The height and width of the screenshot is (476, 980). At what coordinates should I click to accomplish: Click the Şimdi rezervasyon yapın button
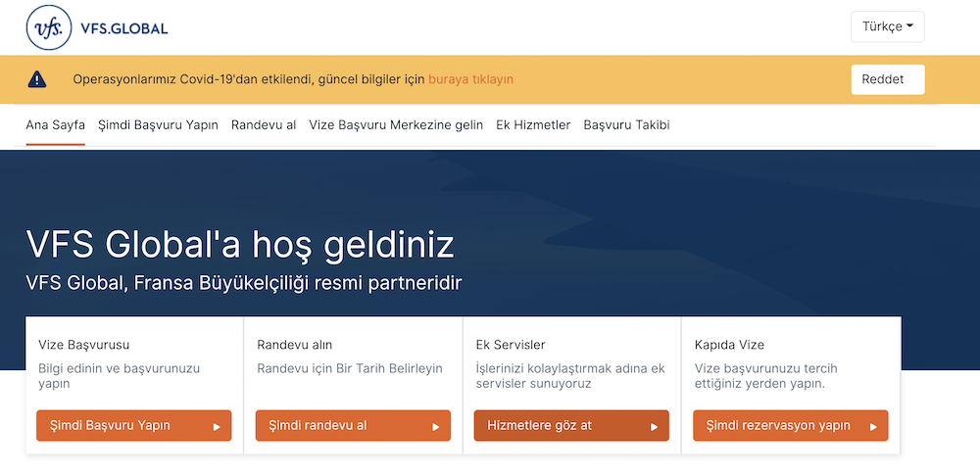(791, 425)
